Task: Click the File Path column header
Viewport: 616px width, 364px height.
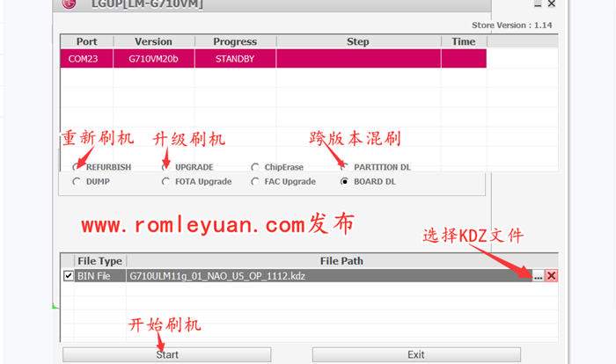Action: (x=341, y=261)
